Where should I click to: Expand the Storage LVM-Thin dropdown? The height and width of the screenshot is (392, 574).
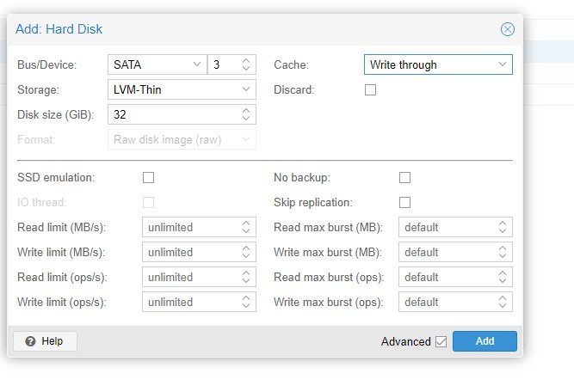point(182,89)
